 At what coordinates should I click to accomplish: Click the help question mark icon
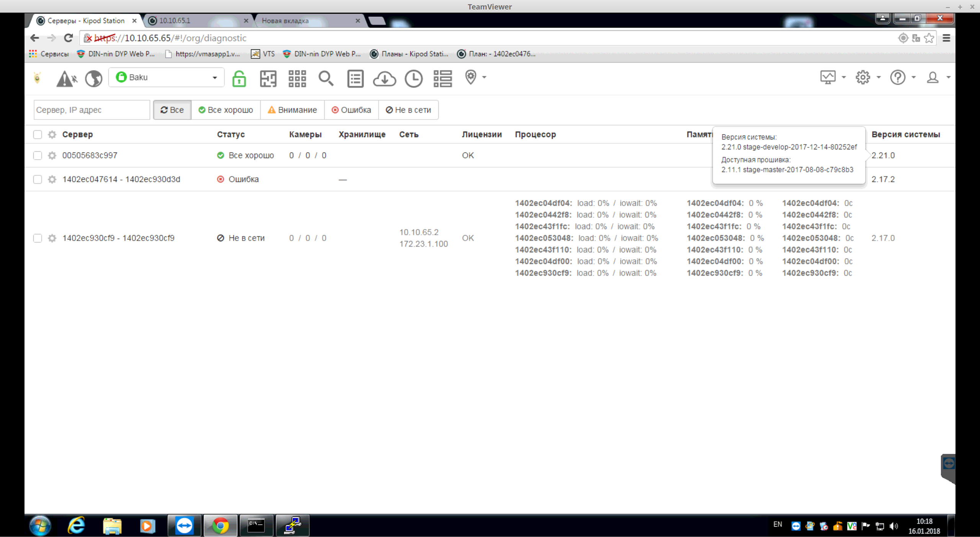coord(898,77)
